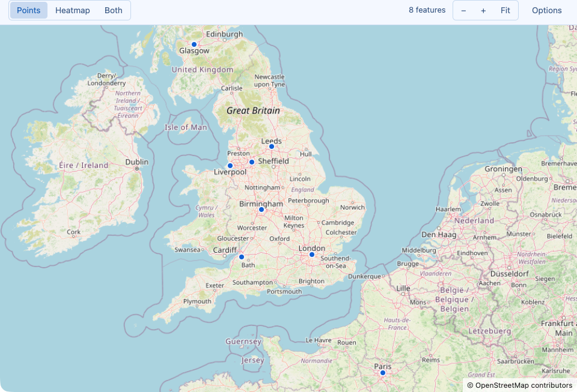The image size is (577, 392).
Task: Click the Edinburgh city label
Action: (224, 34)
